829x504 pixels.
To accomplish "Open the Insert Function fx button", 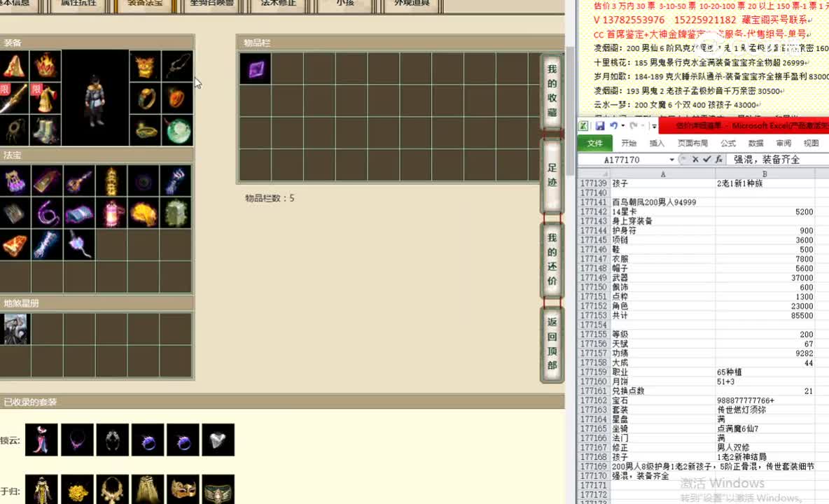I will (719, 159).
